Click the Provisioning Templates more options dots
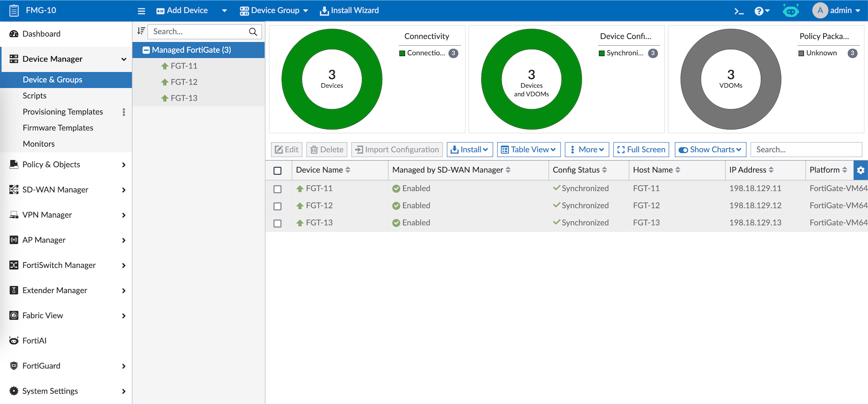This screenshot has height=404, width=868. 124,112
